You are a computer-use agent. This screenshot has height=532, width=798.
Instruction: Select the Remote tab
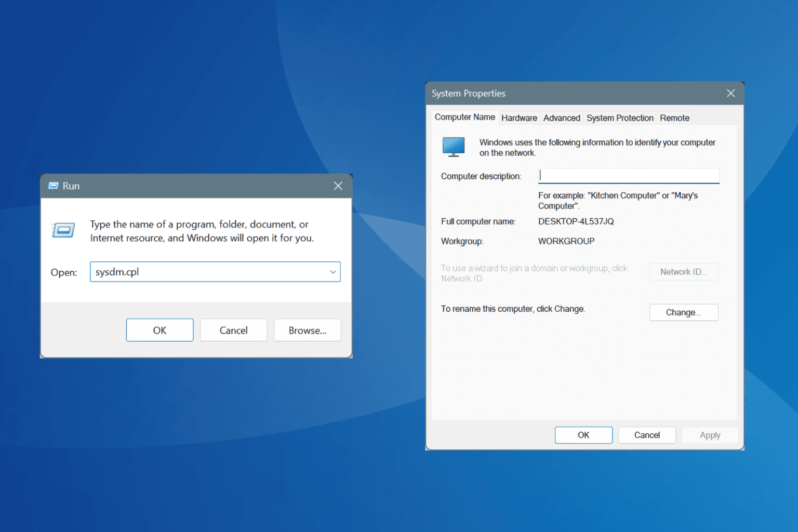(674, 118)
